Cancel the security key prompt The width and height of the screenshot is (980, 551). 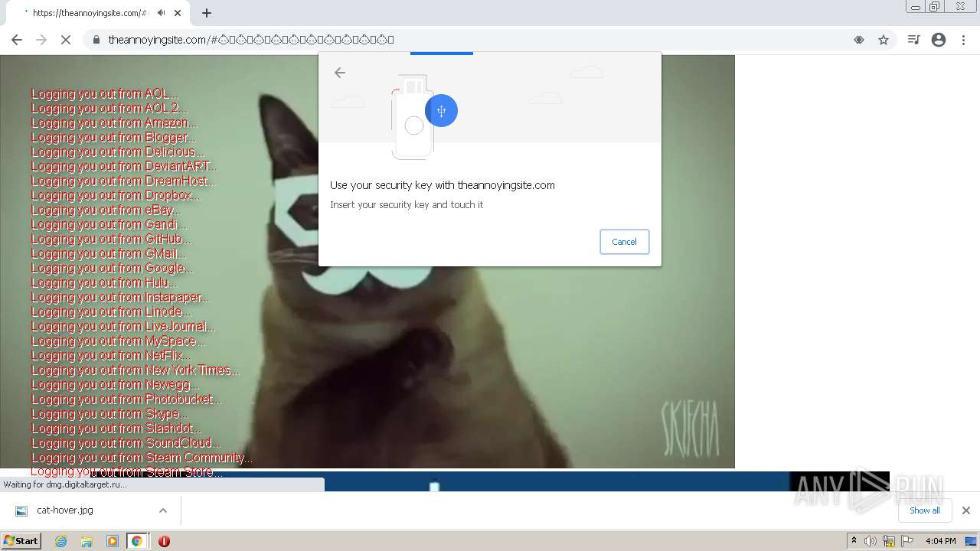pos(624,242)
